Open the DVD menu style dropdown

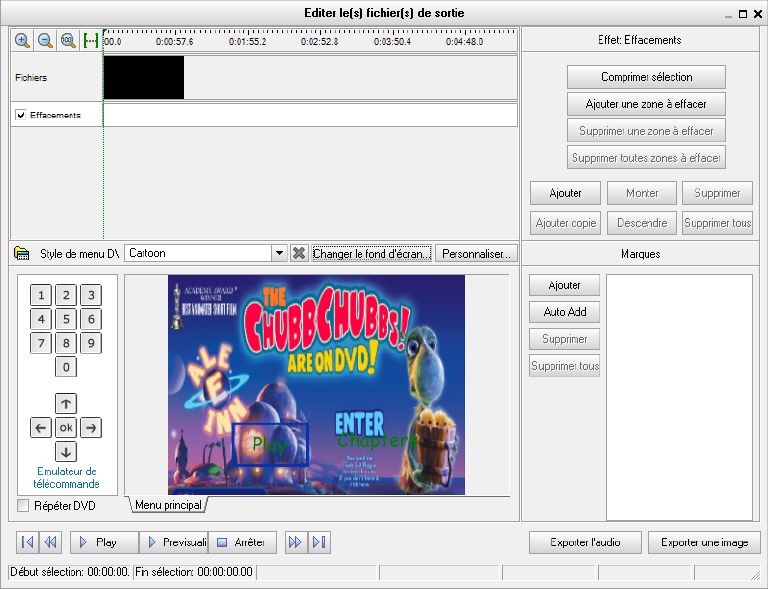[x=279, y=253]
